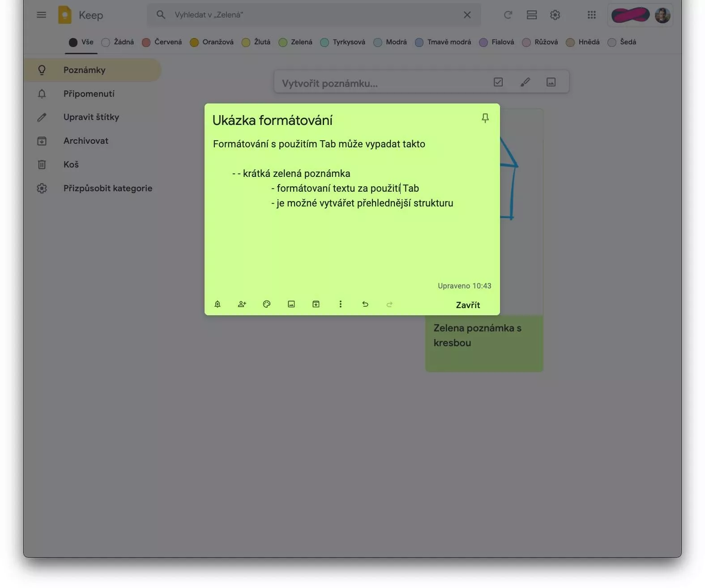Filter notes by Červená color
The height and width of the screenshot is (588, 705).
(162, 42)
